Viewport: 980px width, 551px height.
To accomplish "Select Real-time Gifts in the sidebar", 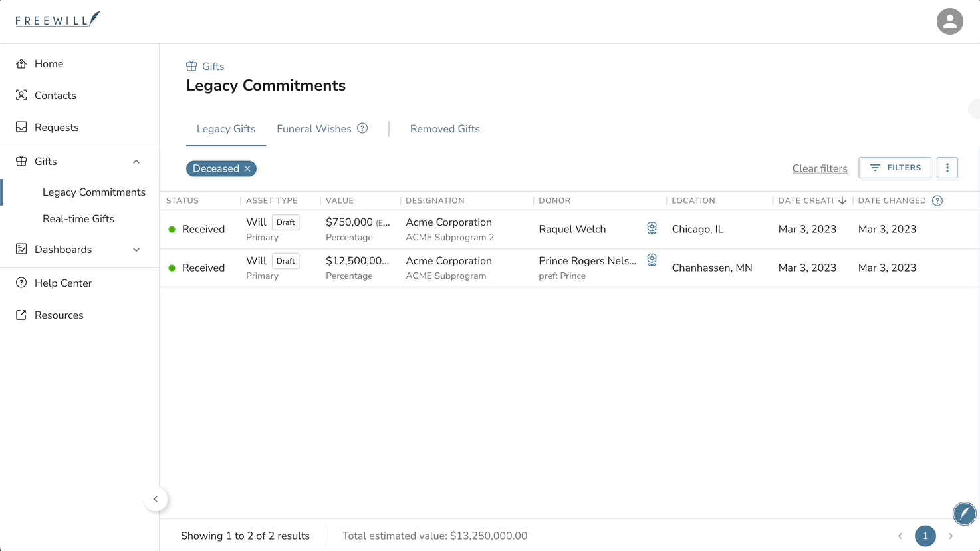I will click(x=78, y=219).
